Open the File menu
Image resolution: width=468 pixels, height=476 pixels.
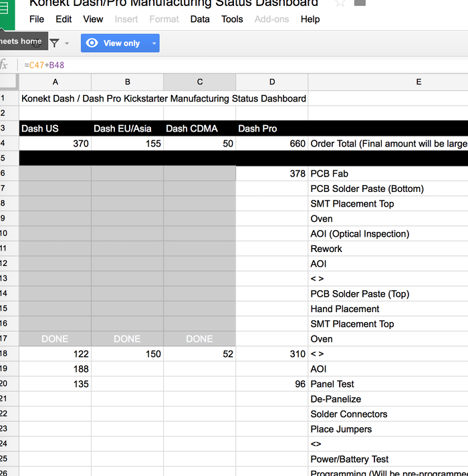click(37, 19)
